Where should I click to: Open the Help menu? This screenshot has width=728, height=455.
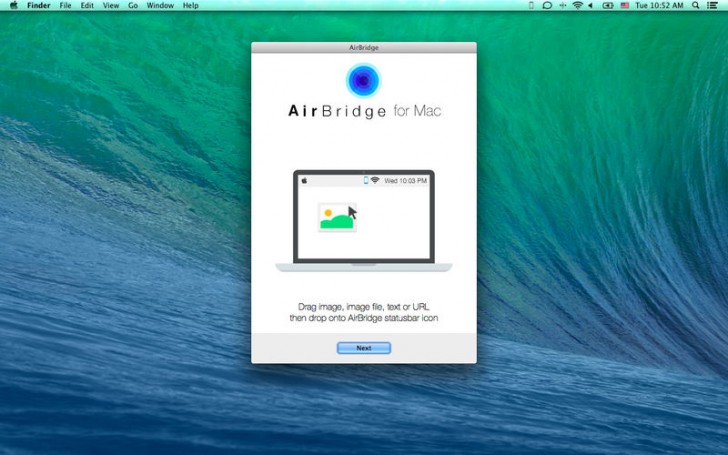[x=190, y=6]
